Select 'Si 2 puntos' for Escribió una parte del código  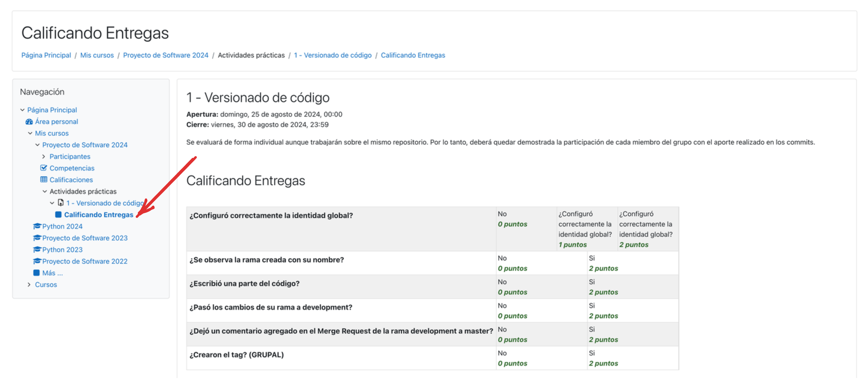pyautogui.click(x=633, y=287)
